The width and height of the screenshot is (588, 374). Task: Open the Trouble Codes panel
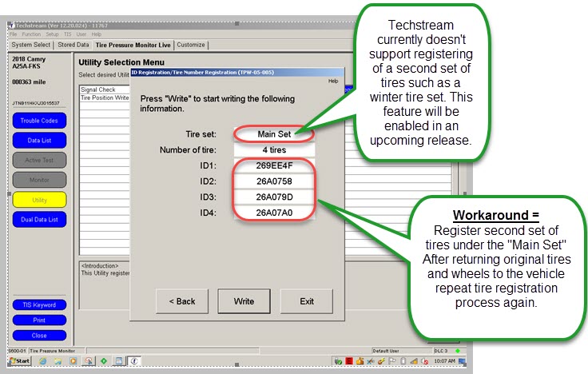pos(39,121)
